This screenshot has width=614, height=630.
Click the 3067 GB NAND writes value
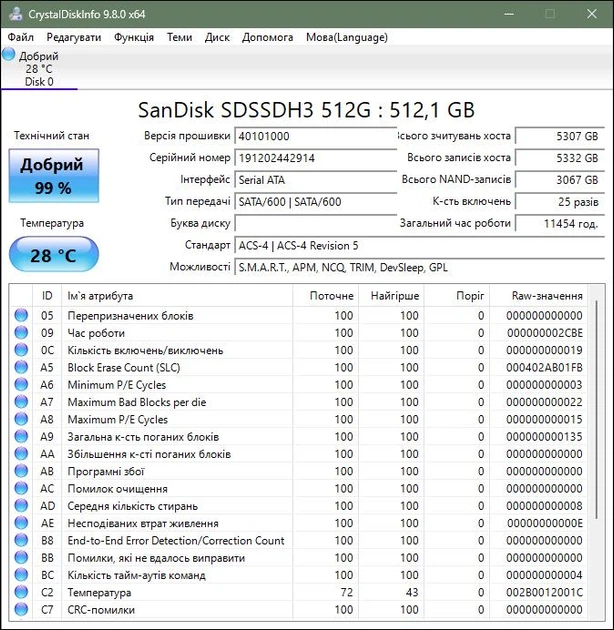click(x=560, y=180)
